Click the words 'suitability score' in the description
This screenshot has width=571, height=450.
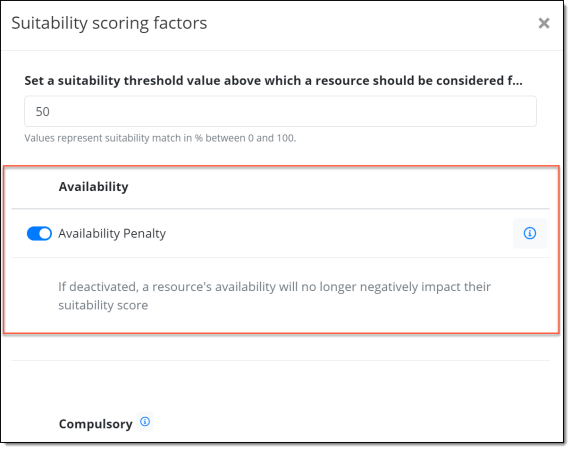point(103,305)
